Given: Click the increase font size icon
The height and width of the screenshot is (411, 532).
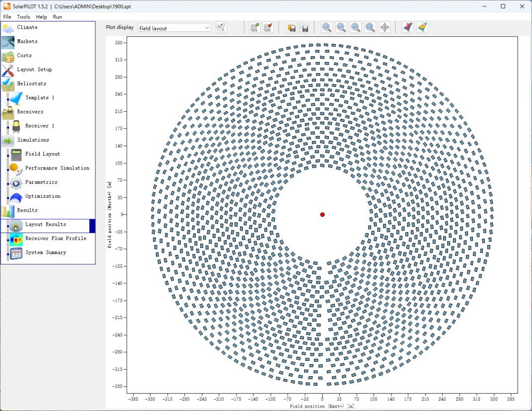Looking at the screenshot, I should click(255, 27).
